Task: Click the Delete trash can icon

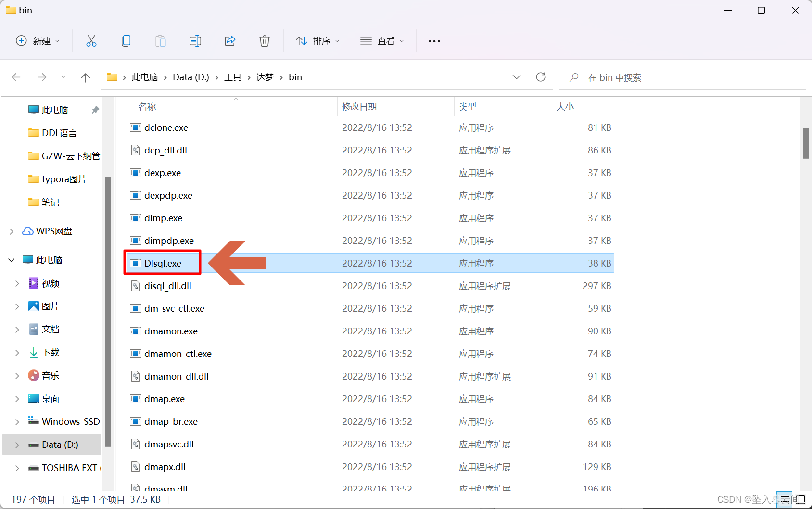Action: (265, 41)
